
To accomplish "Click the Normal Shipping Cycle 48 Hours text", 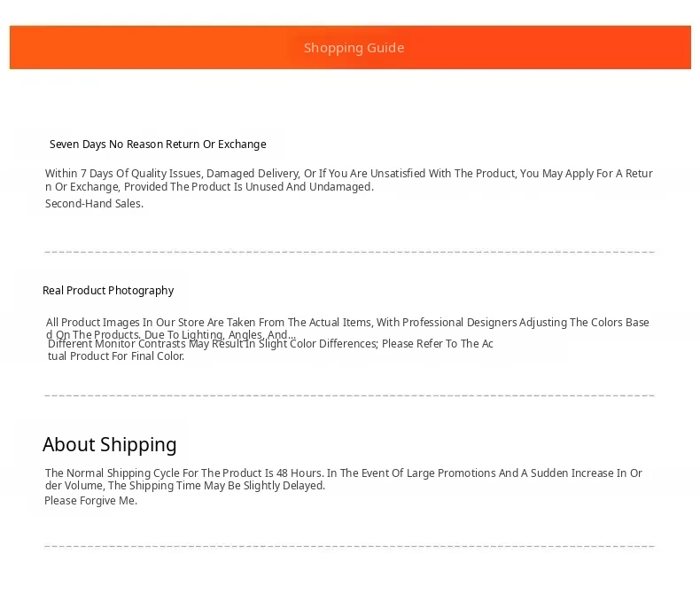I will [x=343, y=480].
